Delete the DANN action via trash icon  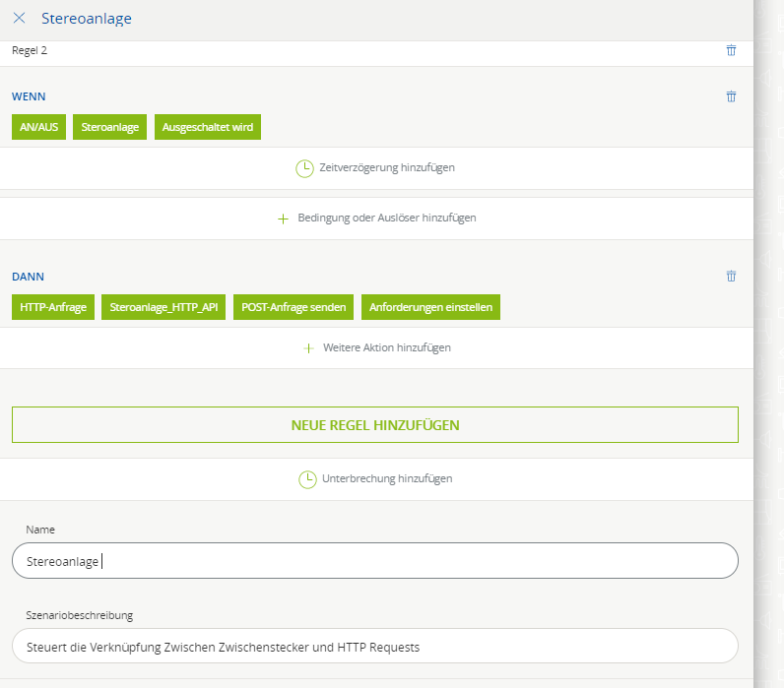(731, 277)
